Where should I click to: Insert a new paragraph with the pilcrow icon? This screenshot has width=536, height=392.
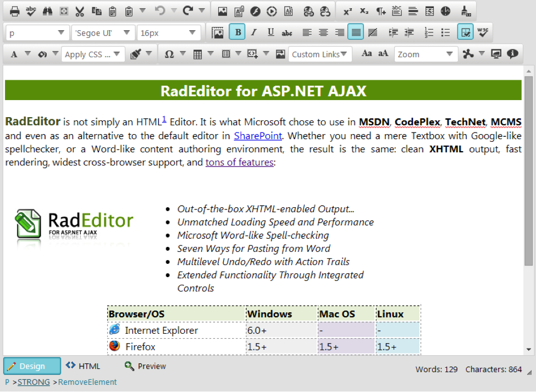pos(381,12)
